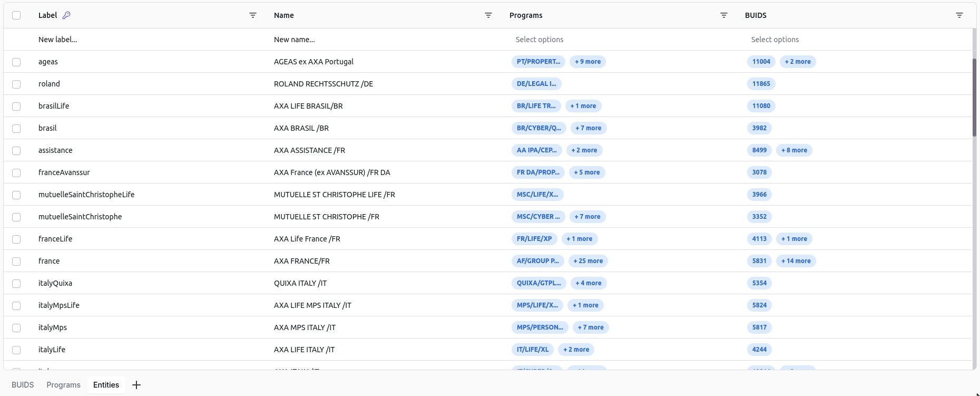Viewport: 980px width, 396px height.
Task: Check the box for ageas row
Action: 16,62
